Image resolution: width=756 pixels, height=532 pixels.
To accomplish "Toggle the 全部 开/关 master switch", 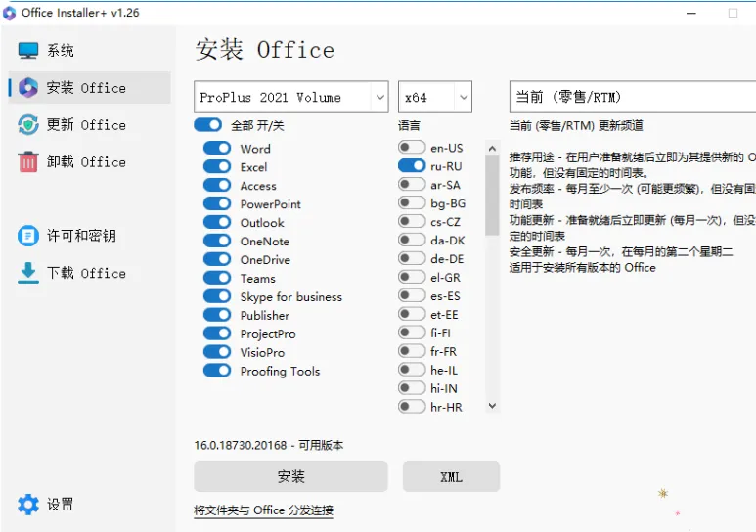I will pos(207,125).
